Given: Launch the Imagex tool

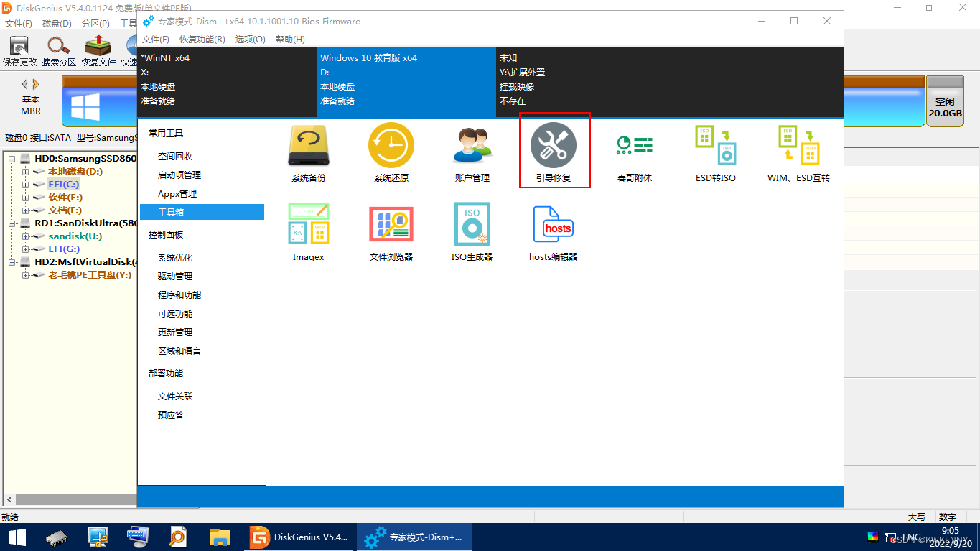Looking at the screenshot, I should 308,232.
